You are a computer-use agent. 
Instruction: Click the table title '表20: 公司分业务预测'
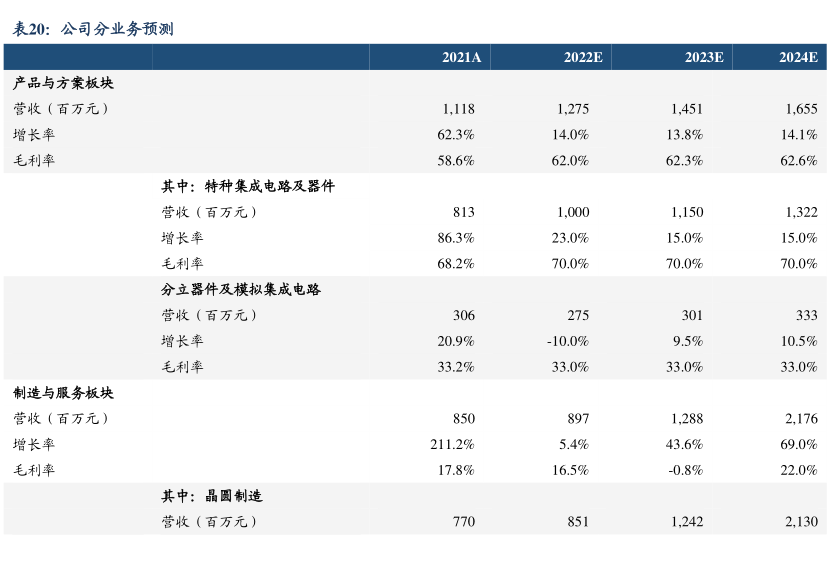pos(93,29)
